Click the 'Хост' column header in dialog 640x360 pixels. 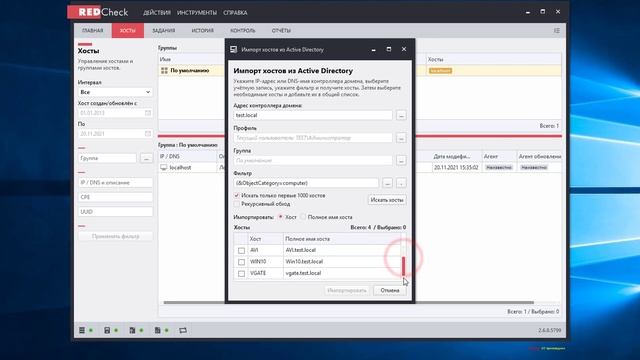pyautogui.click(x=266, y=239)
